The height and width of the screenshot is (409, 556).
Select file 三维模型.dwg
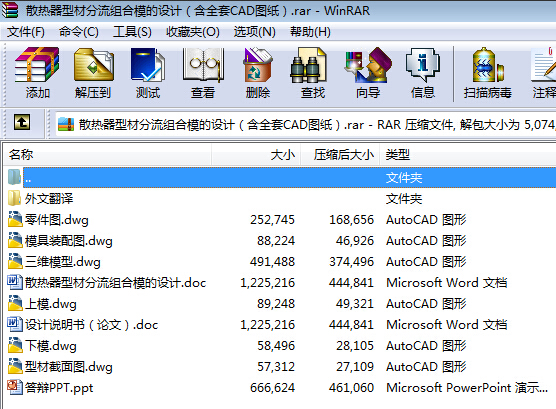point(62,262)
